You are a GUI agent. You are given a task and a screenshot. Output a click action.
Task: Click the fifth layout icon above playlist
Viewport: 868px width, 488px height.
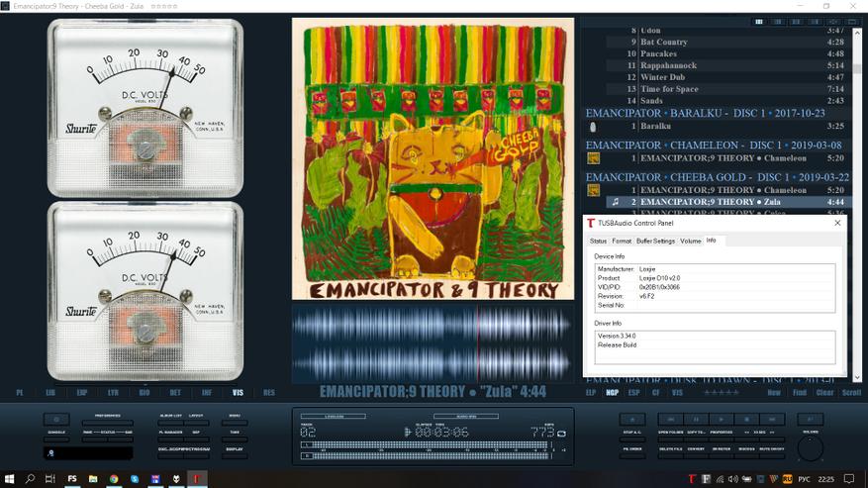pos(833,22)
